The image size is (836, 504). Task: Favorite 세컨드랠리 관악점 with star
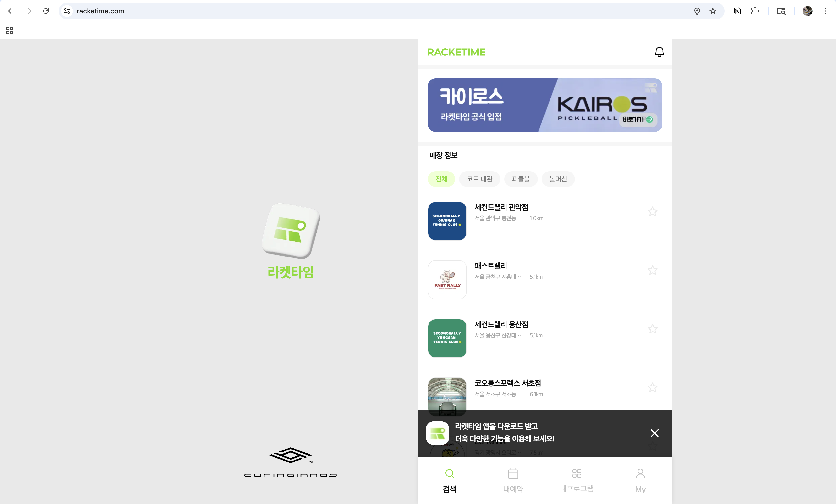tap(652, 212)
